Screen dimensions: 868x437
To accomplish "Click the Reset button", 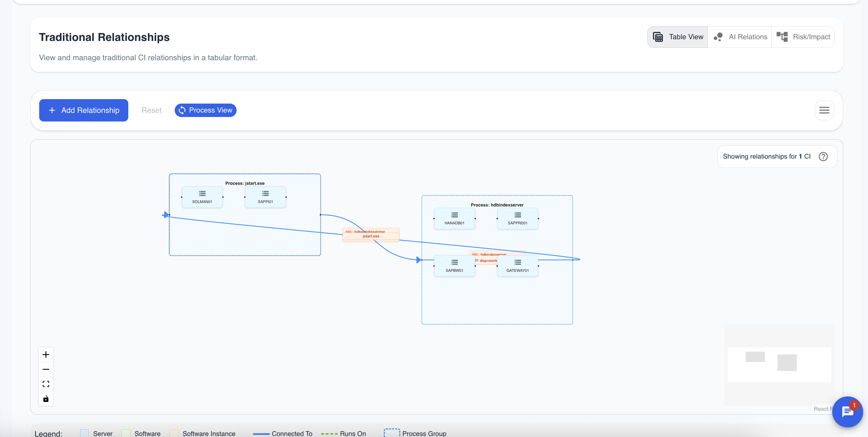I will [x=151, y=110].
